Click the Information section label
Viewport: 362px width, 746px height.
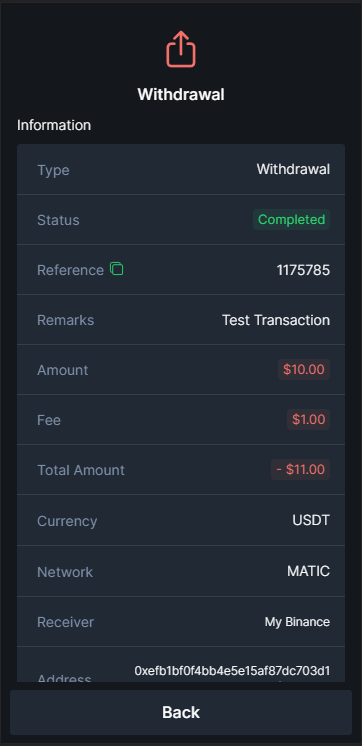[54, 125]
